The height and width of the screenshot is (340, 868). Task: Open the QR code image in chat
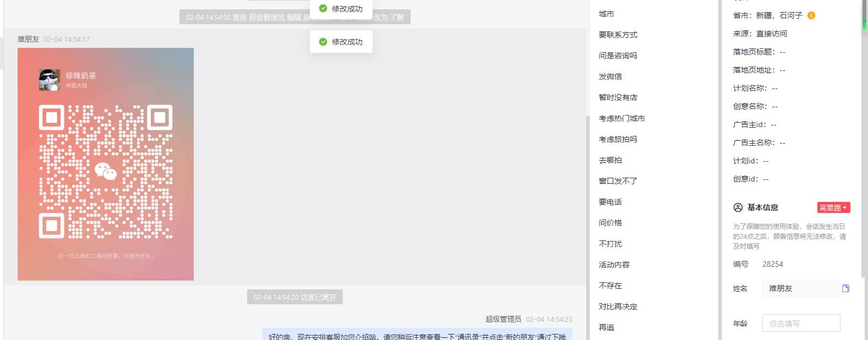click(x=106, y=164)
